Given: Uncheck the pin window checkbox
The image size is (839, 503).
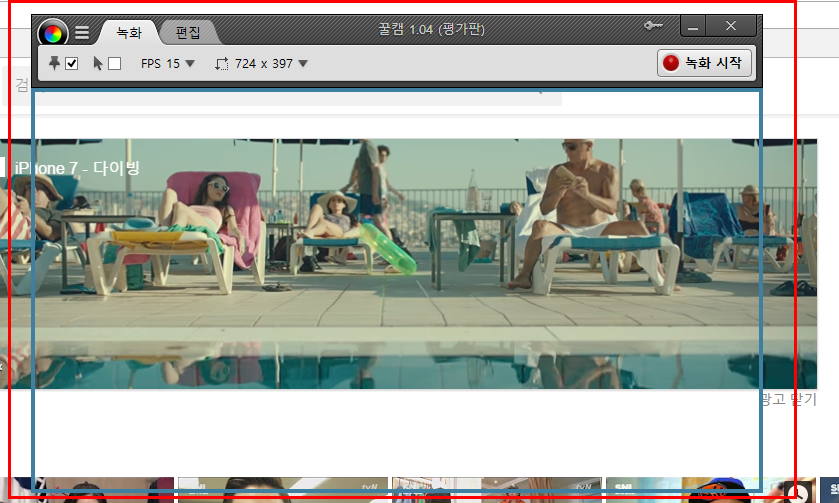Looking at the screenshot, I should click(x=71, y=64).
